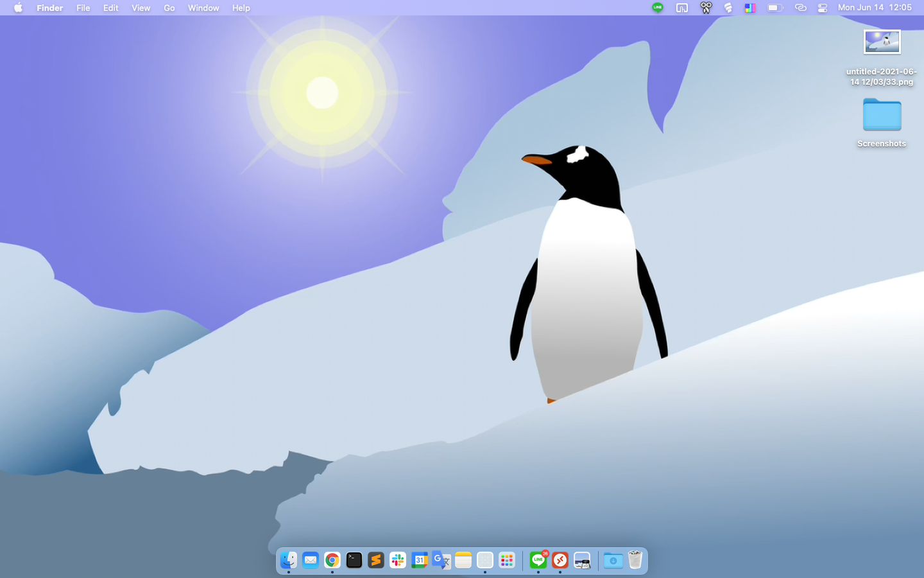Open the Apple menu
Image resolution: width=924 pixels, height=578 pixels.
coord(18,8)
